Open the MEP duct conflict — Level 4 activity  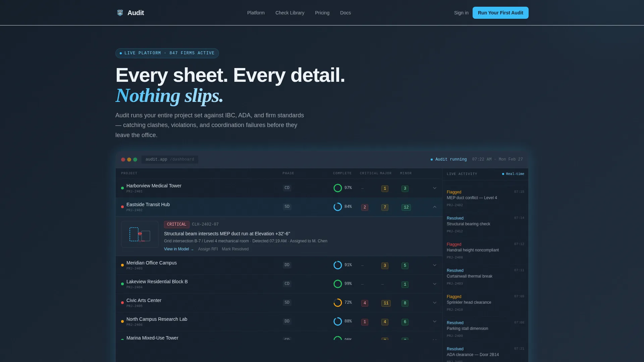point(485,198)
